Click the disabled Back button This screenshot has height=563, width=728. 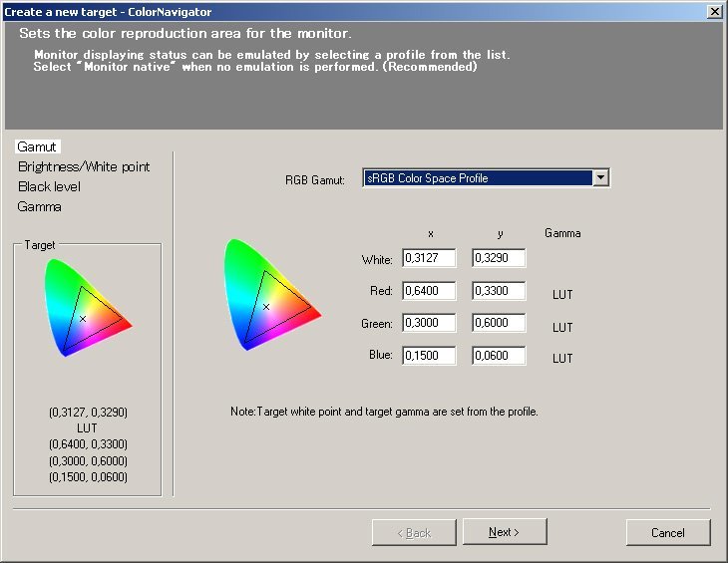pyautogui.click(x=414, y=532)
